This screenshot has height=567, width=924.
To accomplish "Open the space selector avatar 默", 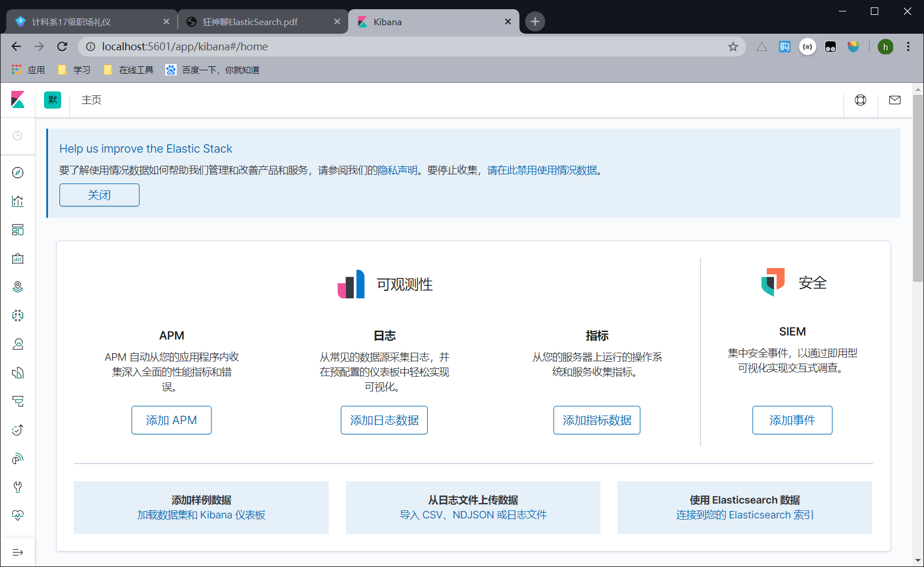I will point(53,100).
